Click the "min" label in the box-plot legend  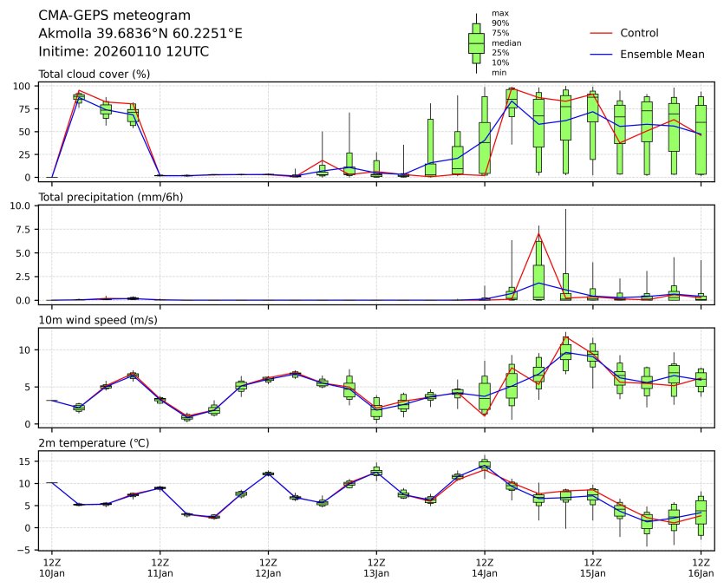[499, 73]
